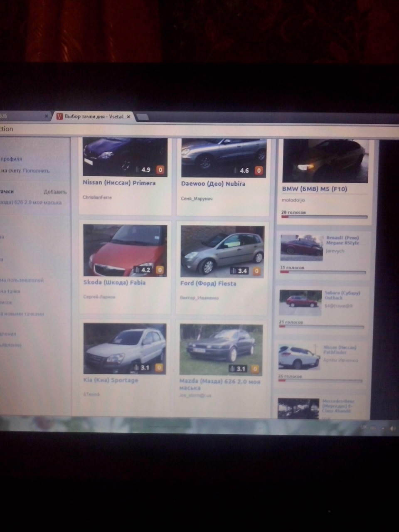Image resolution: width=399 pixels, height=532 pixels.
Task: Open Kia (Киа) Sportage title link
Action: [x=111, y=380]
